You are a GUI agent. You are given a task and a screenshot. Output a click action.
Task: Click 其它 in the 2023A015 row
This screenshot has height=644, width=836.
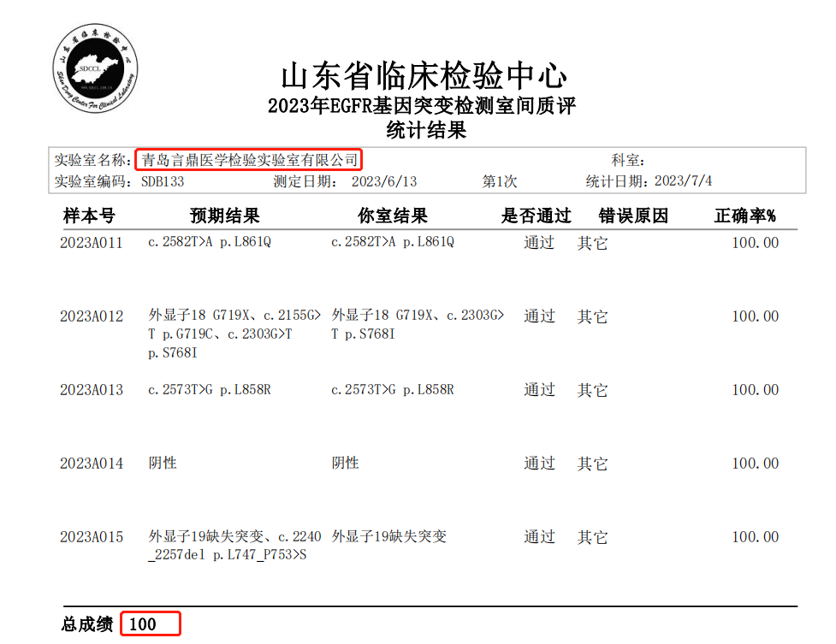pyautogui.click(x=592, y=537)
